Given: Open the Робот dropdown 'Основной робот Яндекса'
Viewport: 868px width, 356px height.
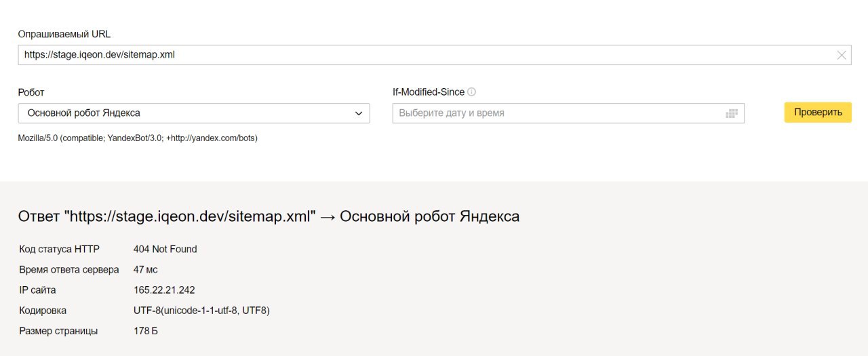Looking at the screenshot, I should (x=194, y=113).
